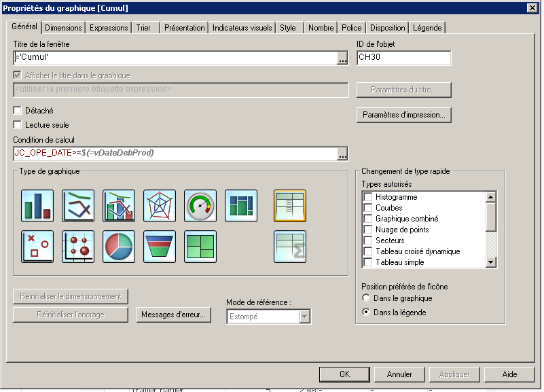Click Réinitialiser le dimensionnement button
The height and width of the screenshot is (392, 544).
[x=71, y=296]
